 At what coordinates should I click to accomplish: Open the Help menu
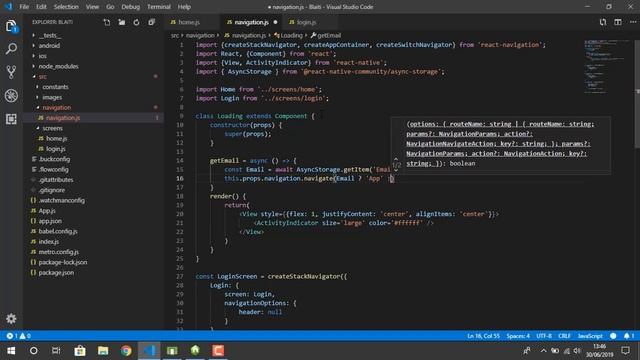pos(184,7)
